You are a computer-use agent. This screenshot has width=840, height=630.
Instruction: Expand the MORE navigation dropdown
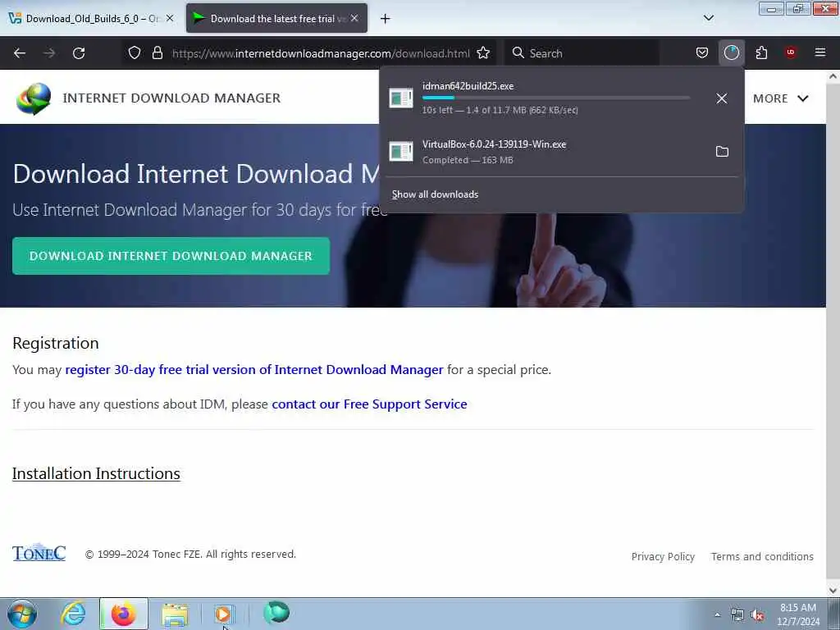[x=781, y=98]
